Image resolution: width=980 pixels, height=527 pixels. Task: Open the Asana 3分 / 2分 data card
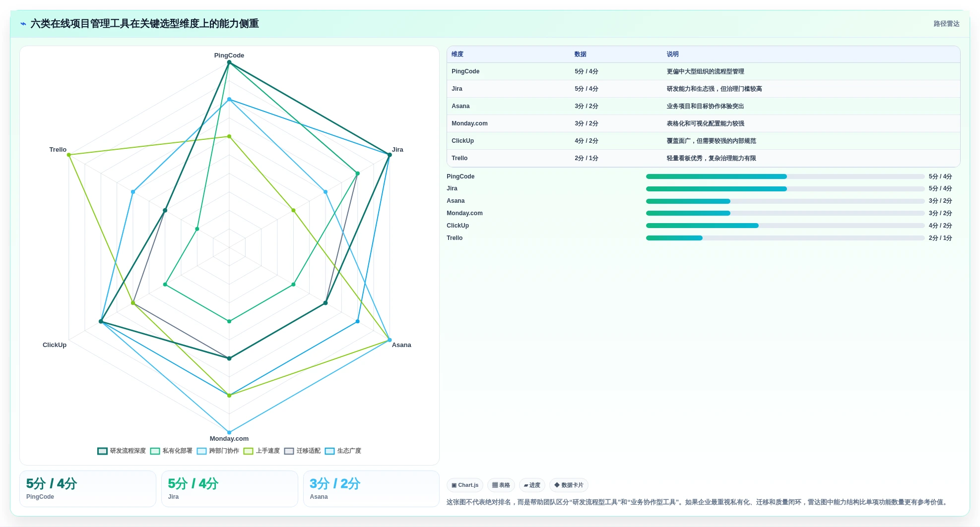coord(371,489)
